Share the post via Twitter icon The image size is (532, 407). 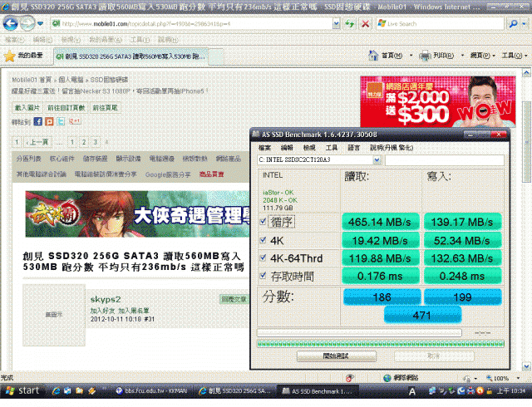click(x=61, y=121)
